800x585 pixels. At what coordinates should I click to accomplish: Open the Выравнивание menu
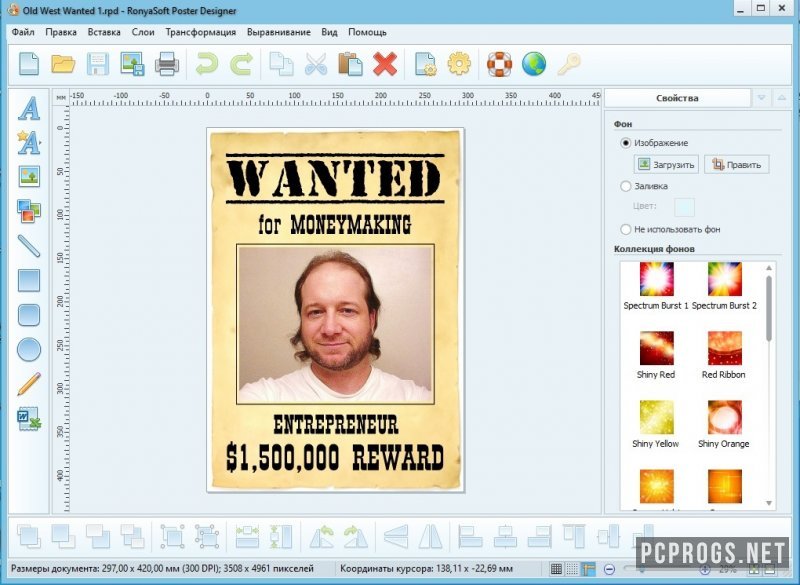(x=279, y=32)
